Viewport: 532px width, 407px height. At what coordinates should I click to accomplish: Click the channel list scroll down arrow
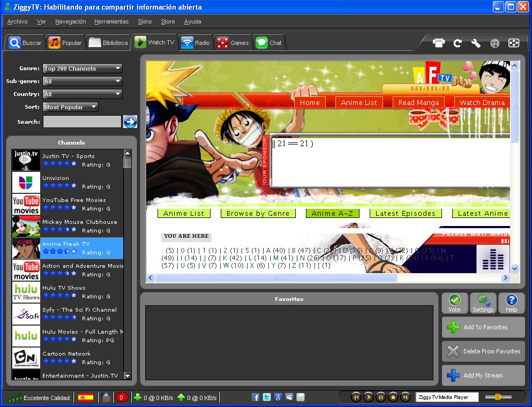tap(127, 375)
